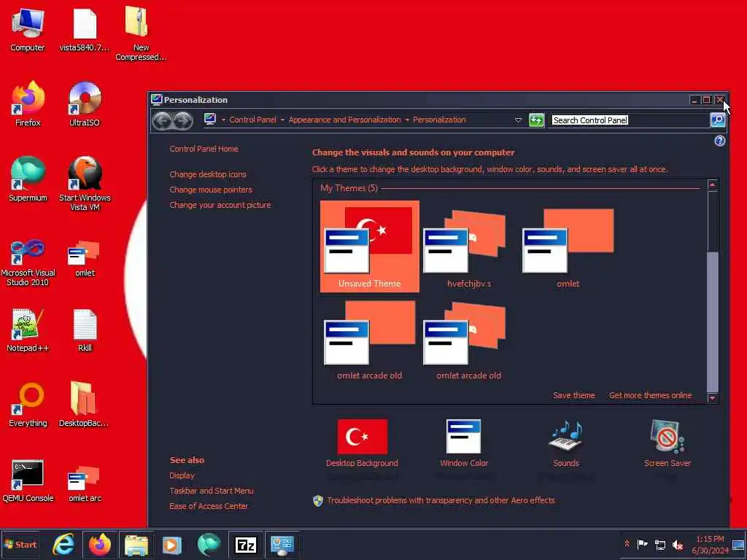Screen dimensions: 747x560
Task: Expand breadcrumb arrow before Personalization
Action: click(x=407, y=120)
